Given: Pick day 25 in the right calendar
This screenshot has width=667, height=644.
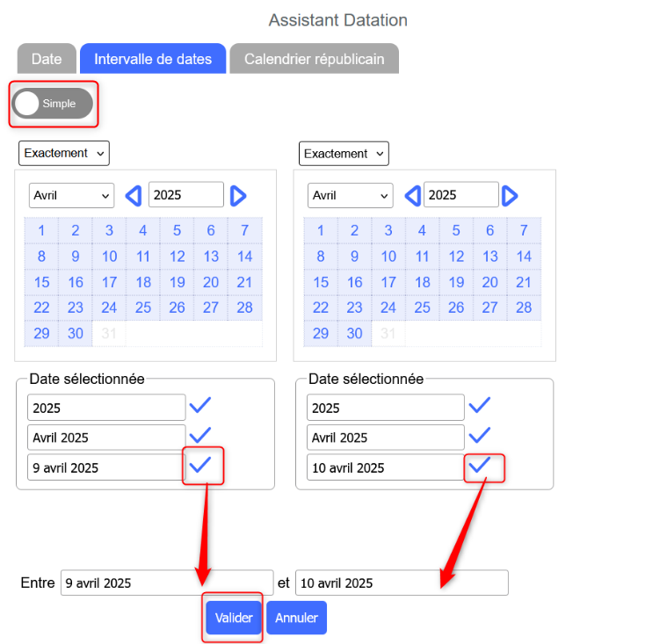Looking at the screenshot, I should (422, 308).
